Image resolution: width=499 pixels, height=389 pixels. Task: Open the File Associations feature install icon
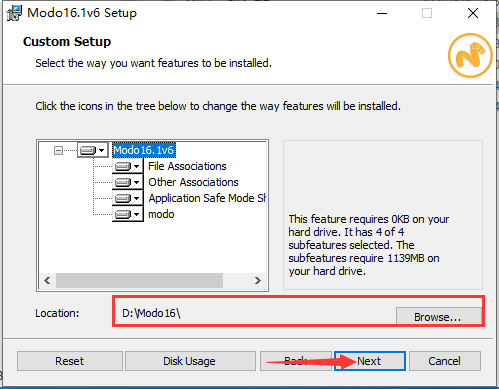tap(128, 166)
